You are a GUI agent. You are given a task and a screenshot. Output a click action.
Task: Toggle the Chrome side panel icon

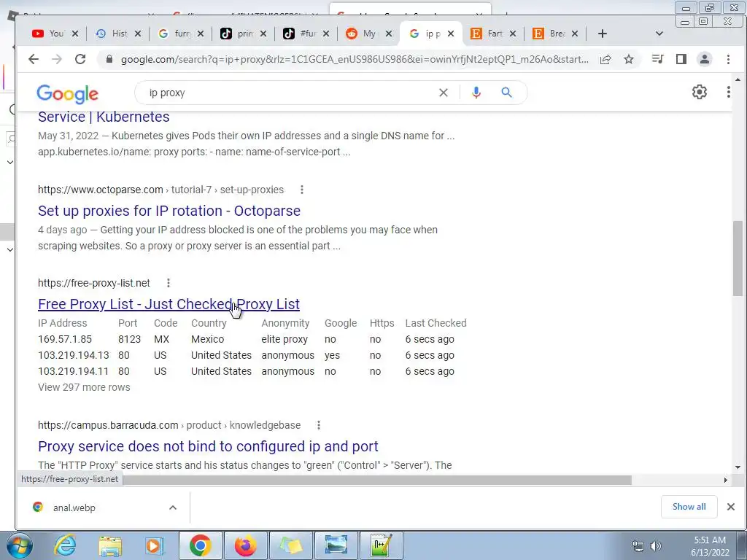click(x=681, y=59)
